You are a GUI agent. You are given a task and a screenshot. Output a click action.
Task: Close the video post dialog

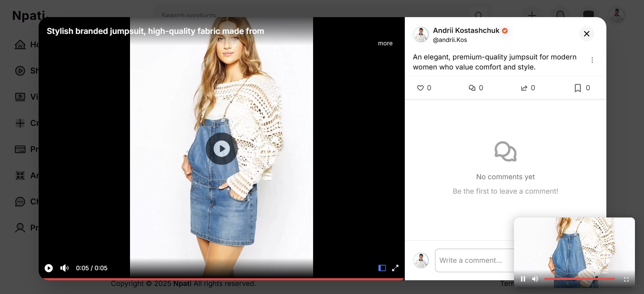point(587,34)
